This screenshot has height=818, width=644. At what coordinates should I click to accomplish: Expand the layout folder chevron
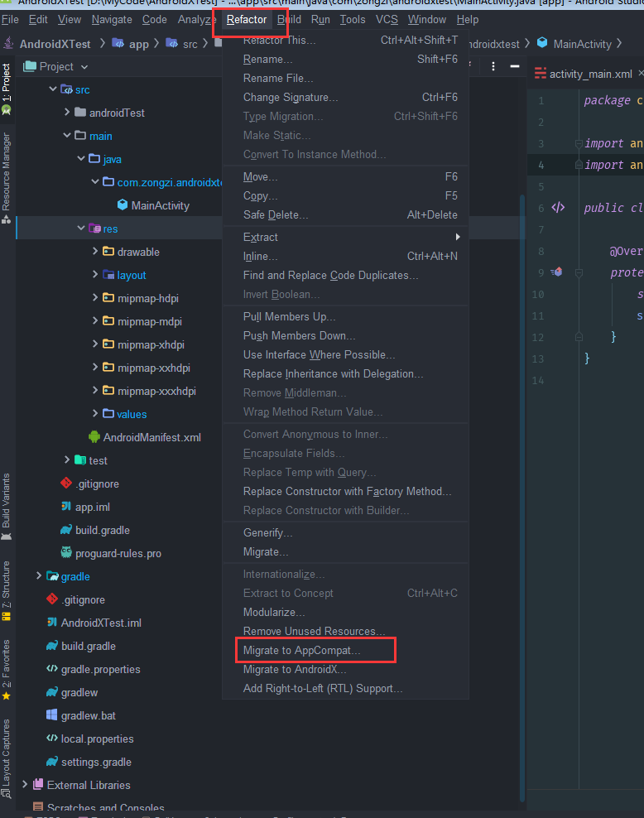click(95, 274)
